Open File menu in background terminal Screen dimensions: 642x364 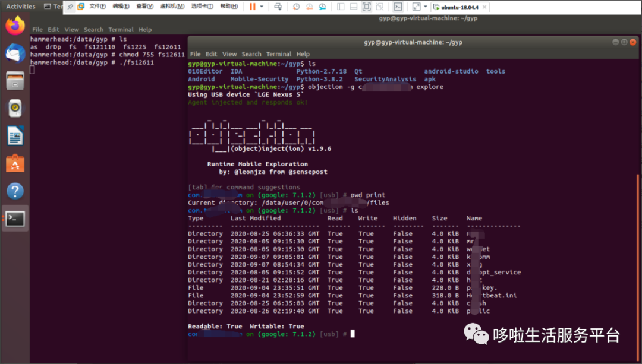pos(37,30)
